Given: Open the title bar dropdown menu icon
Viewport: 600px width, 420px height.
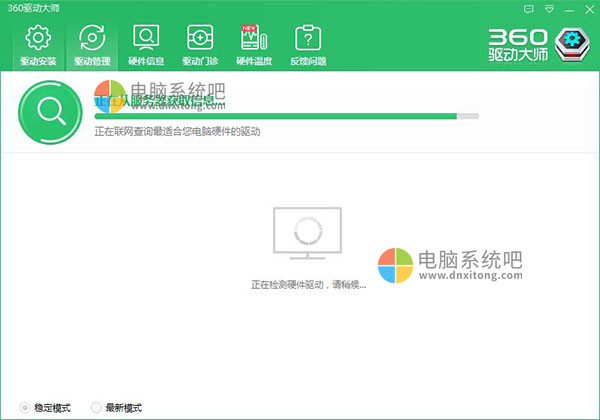Looking at the screenshot, I should [549, 9].
